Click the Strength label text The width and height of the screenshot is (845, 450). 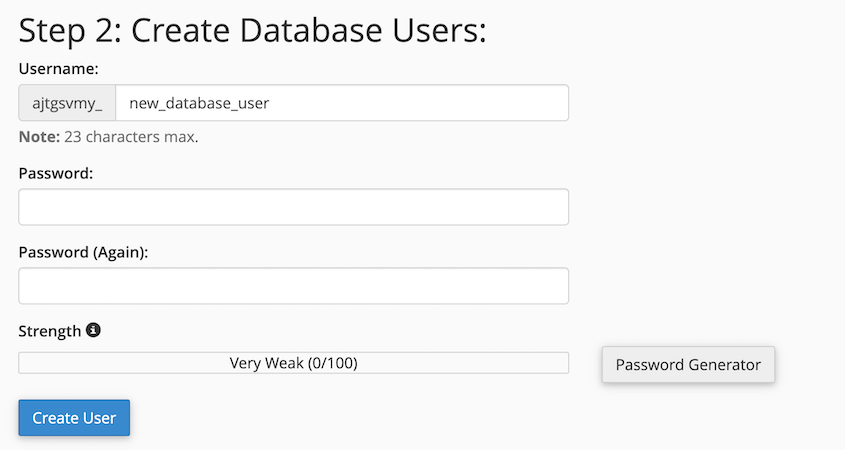pos(49,331)
